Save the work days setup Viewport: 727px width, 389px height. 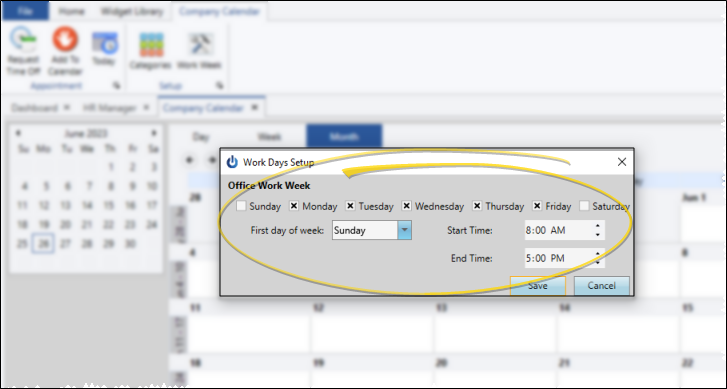[538, 286]
